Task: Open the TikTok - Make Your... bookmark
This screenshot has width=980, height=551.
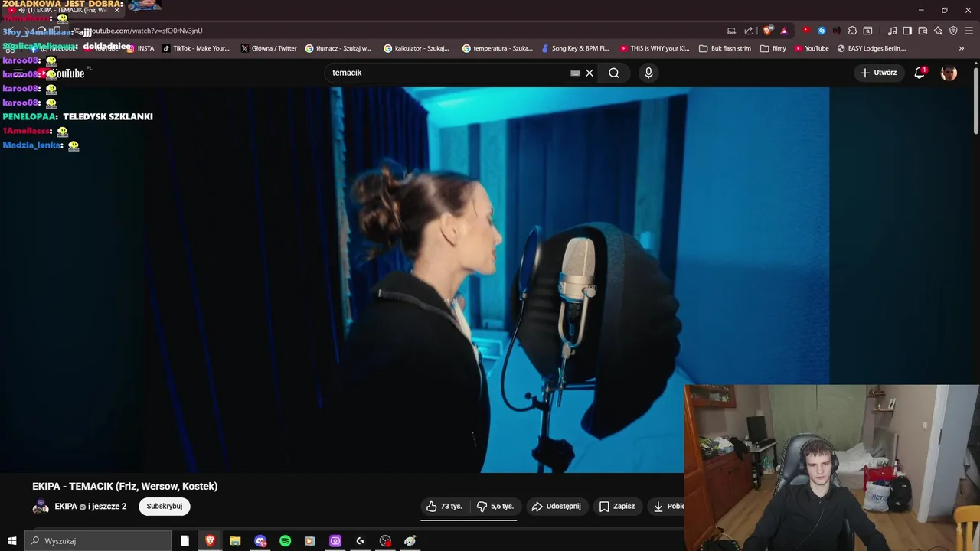Action: [x=196, y=48]
